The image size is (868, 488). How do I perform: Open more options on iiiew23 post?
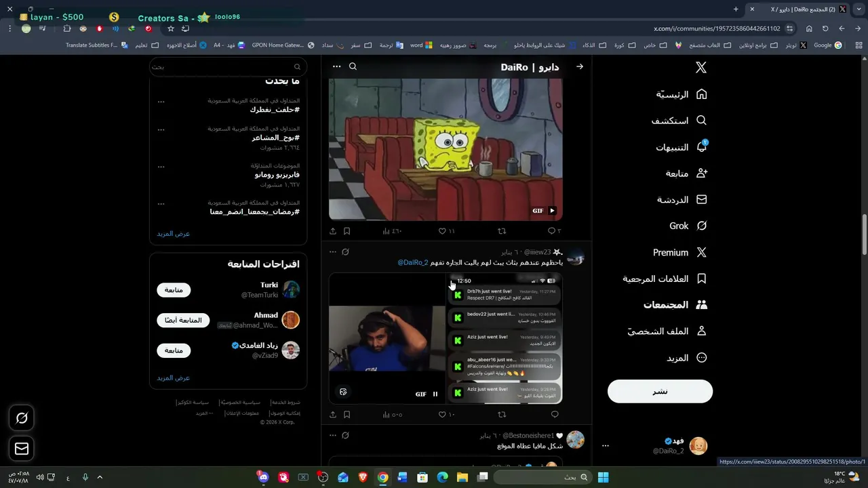pyautogui.click(x=332, y=252)
